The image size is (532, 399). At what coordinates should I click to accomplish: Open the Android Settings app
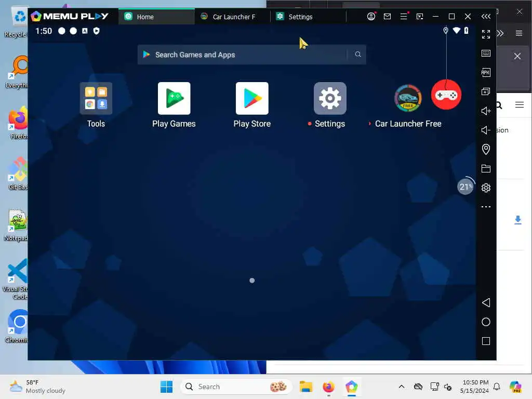click(330, 98)
